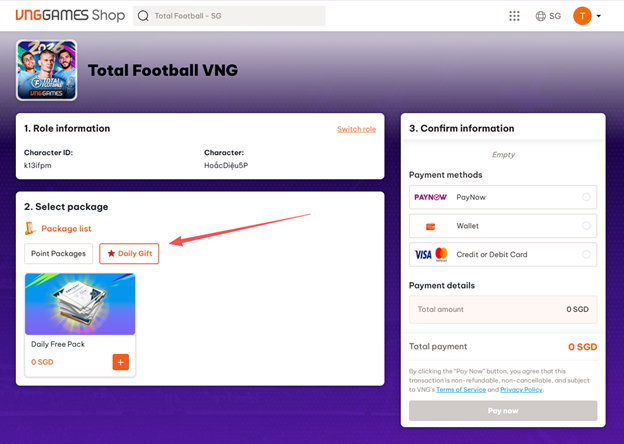Click the Daily Free Pack thumbnail image
The image size is (624, 444).
coord(80,304)
